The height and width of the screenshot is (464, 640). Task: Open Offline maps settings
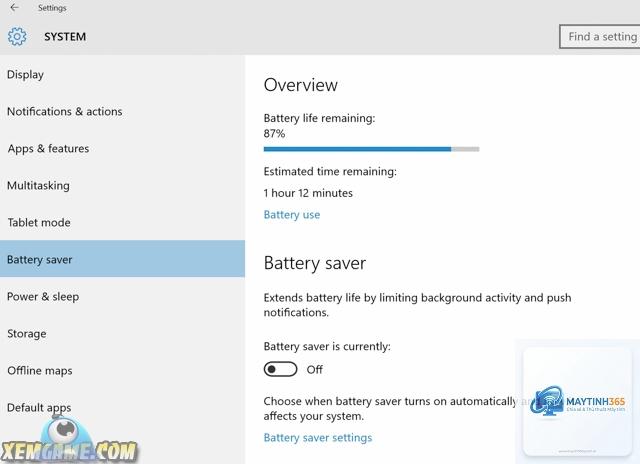coord(122,371)
